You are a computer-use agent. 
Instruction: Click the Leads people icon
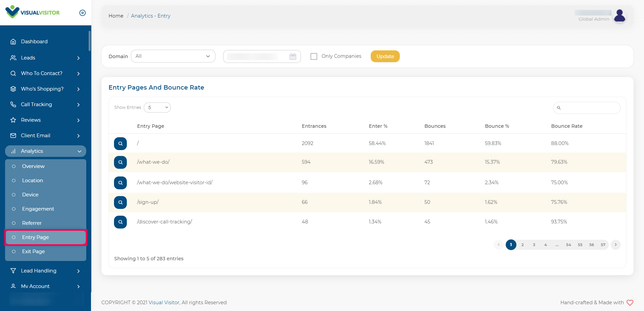[13, 58]
